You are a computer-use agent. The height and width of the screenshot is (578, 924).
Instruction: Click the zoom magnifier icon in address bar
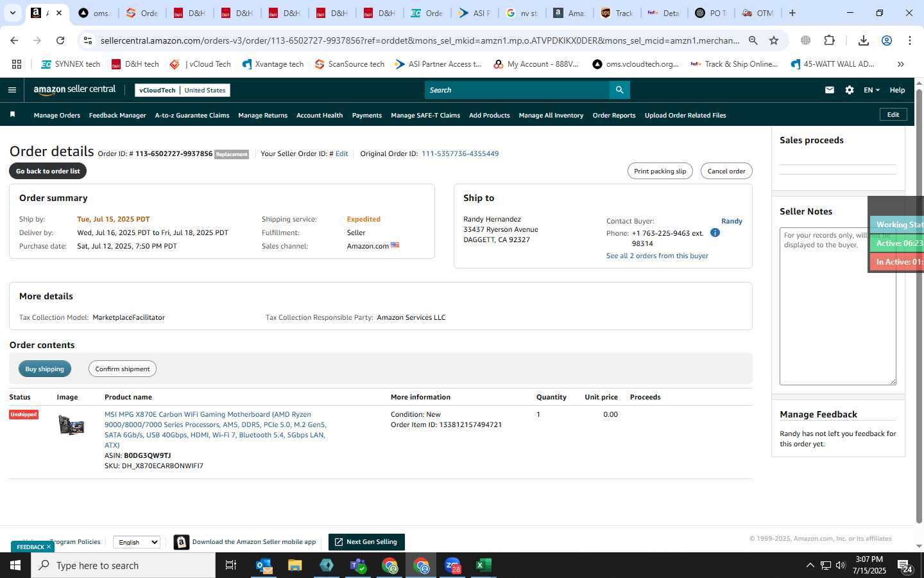pos(753,40)
